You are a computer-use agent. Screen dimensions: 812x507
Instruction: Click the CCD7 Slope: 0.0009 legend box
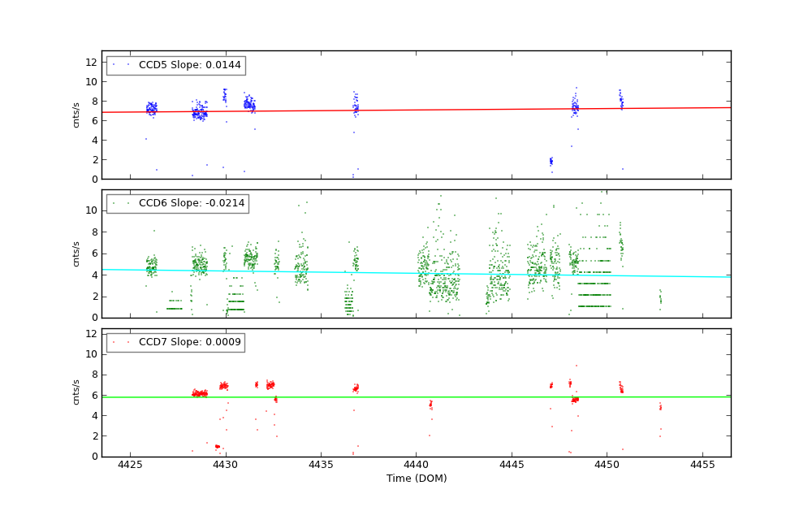click(175, 342)
